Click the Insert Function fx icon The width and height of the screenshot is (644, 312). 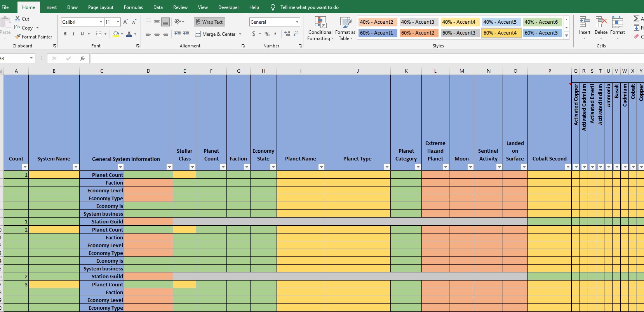(x=82, y=58)
